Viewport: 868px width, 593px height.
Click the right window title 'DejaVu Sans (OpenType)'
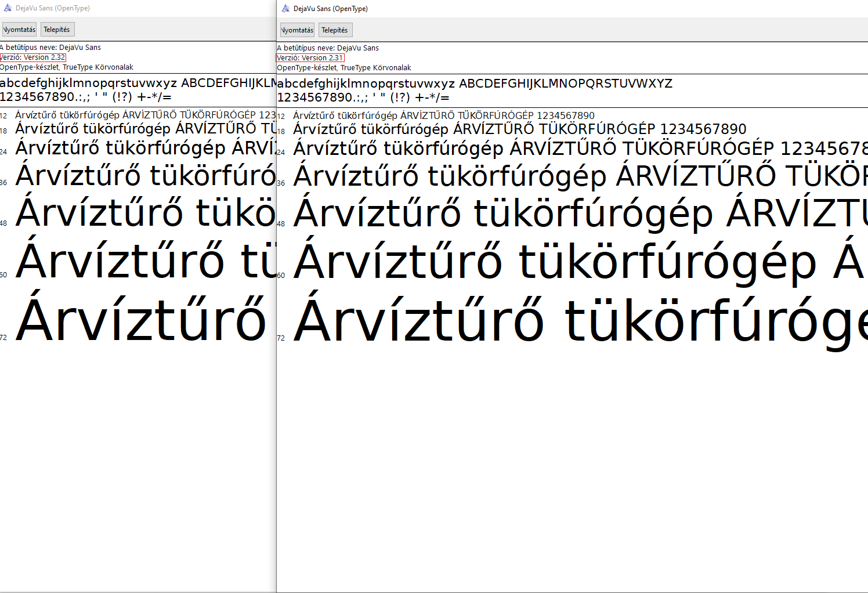pyautogui.click(x=331, y=9)
